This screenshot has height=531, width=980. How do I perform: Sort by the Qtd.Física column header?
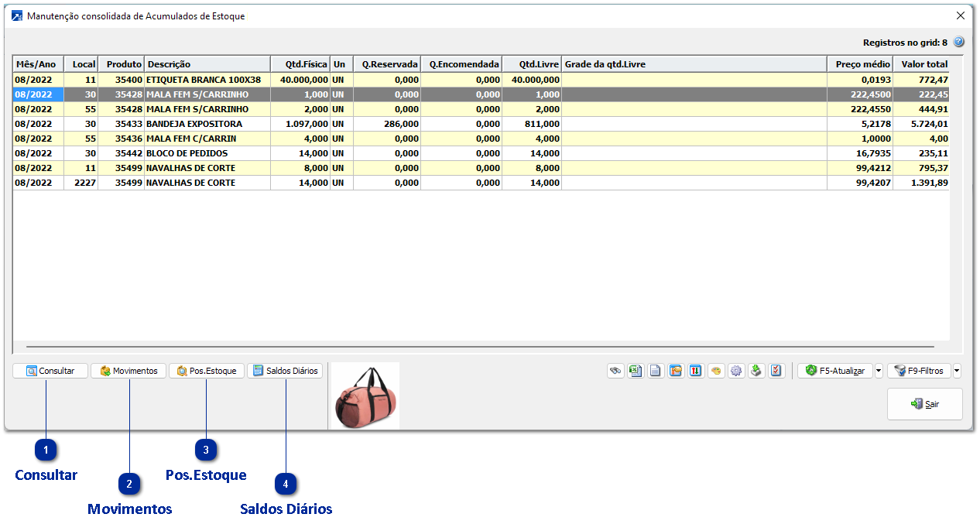click(300, 64)
